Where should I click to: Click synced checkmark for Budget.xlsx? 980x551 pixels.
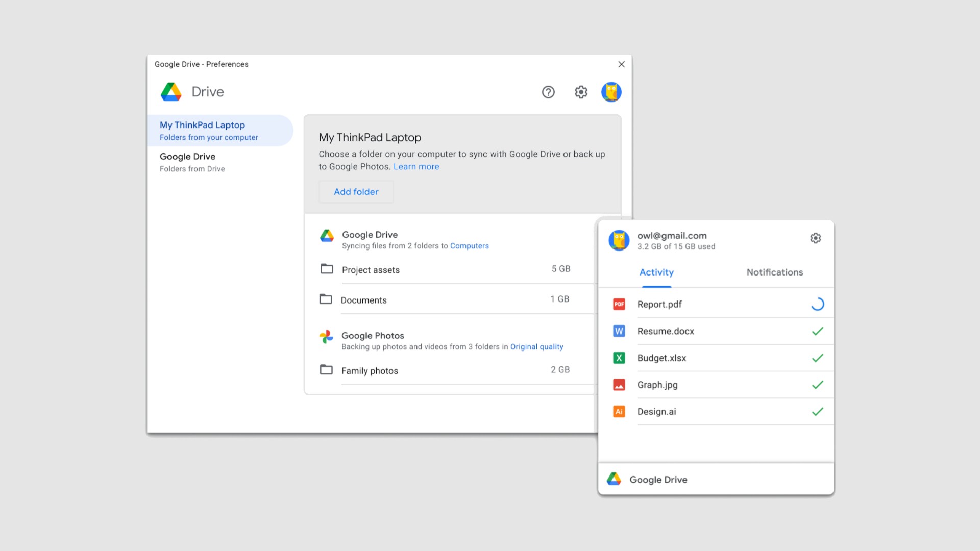pos(818,358)
